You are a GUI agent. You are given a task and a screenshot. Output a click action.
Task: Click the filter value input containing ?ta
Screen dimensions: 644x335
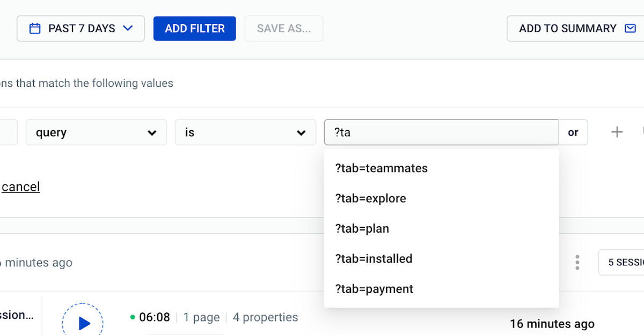[441, 132]
